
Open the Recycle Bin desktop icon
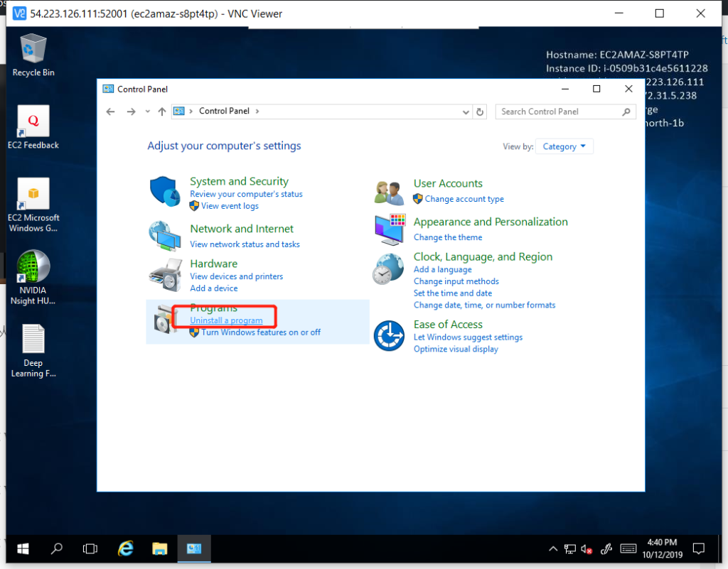[33, 51]
